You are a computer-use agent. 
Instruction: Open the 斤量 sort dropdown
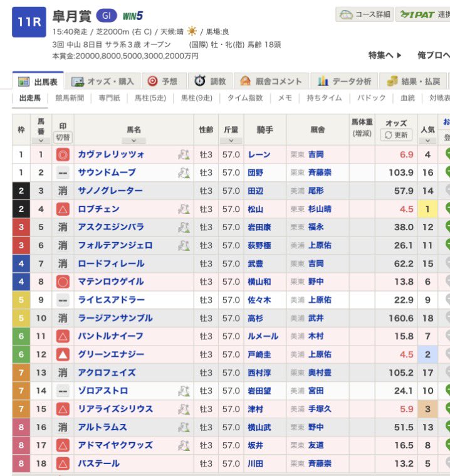click(231, 140)
